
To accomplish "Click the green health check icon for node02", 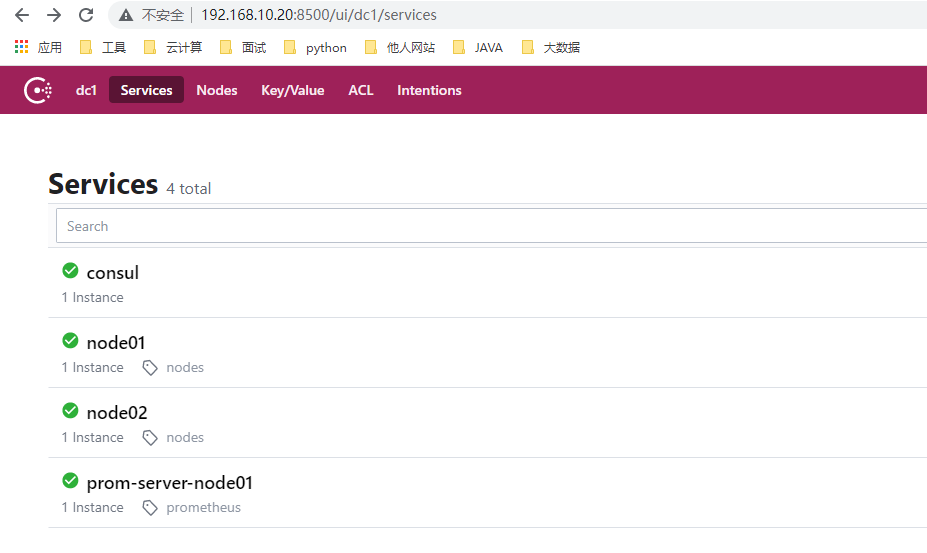I will (70, 410).
